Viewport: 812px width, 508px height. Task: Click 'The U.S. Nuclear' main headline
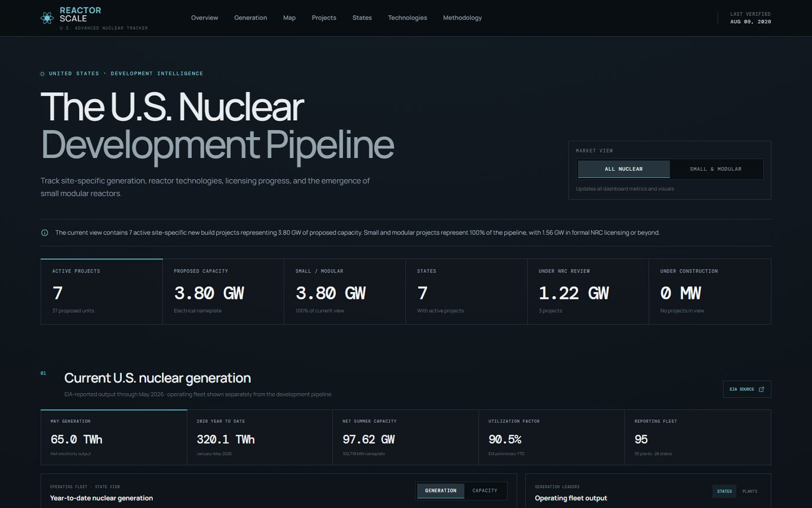click(x=172, y=107)
